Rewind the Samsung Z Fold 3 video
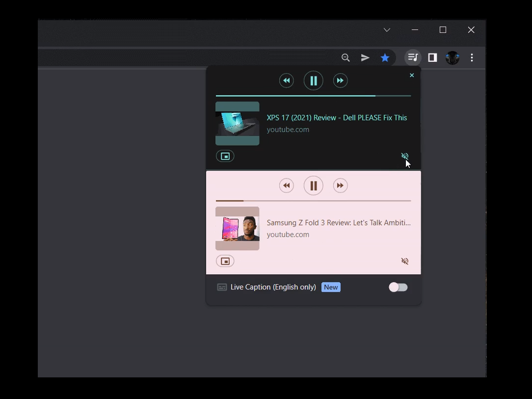The height and width of the screenshot is (399, 532). click(x=286, y=185)
